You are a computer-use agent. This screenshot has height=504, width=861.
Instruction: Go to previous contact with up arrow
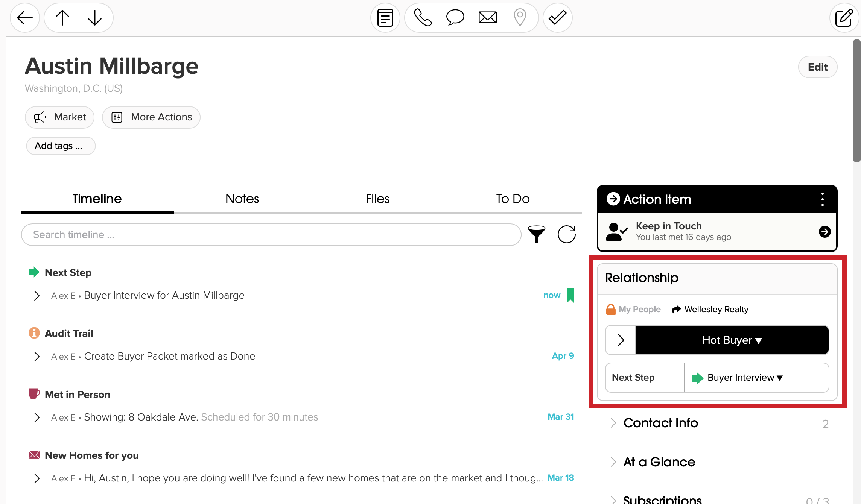[x=62, y=18]
